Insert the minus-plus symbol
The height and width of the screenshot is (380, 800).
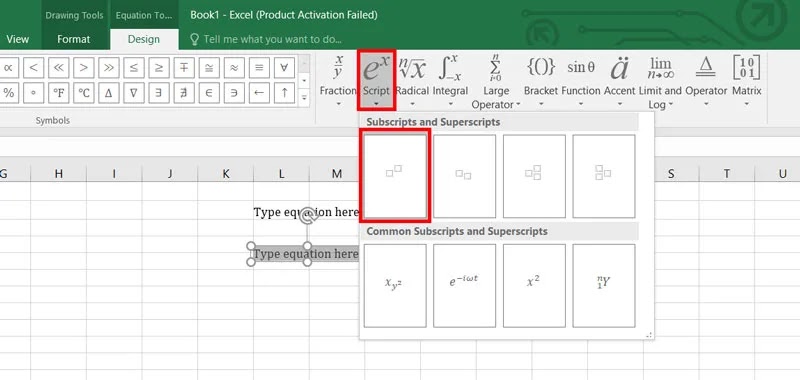pyautogui.click(x=184, y=67)
